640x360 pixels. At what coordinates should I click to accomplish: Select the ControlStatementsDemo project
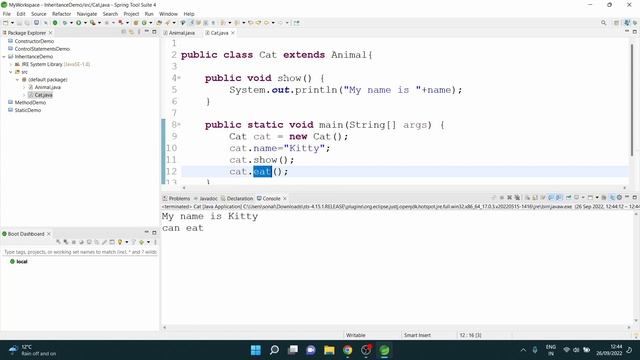point(42,49)
